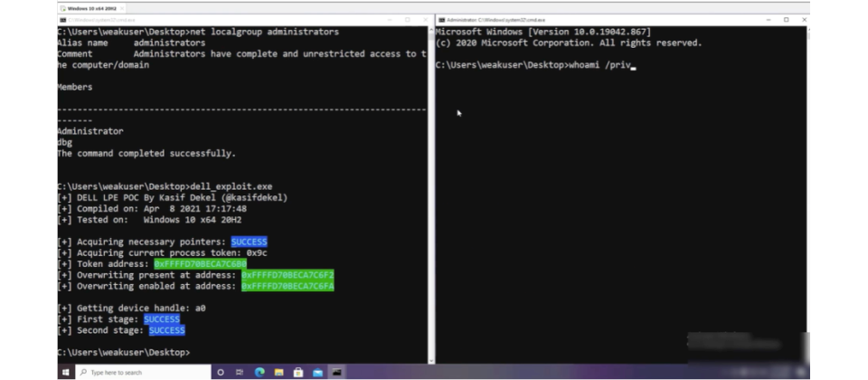Click SUCCESS after 'Acquiring necessary pointers'
Screen dimensions: 868x380
[250, 242]
